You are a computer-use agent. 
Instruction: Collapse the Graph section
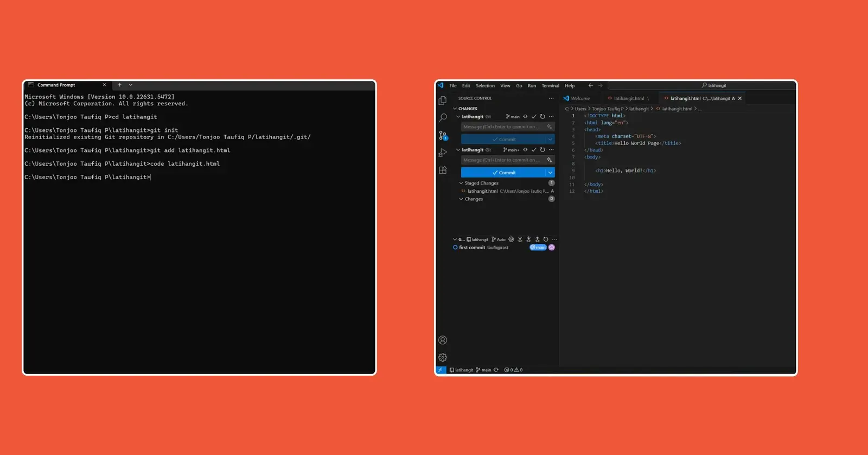click(455, 239)
